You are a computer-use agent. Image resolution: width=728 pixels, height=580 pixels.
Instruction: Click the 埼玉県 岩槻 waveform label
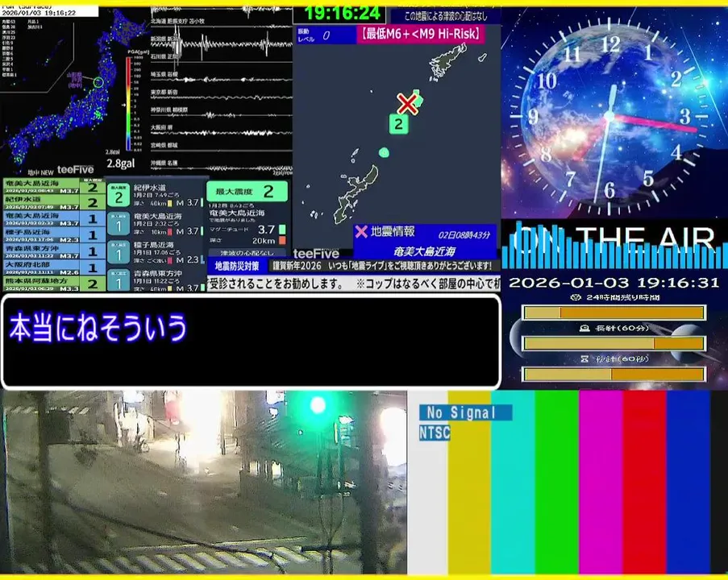(164, 74)
